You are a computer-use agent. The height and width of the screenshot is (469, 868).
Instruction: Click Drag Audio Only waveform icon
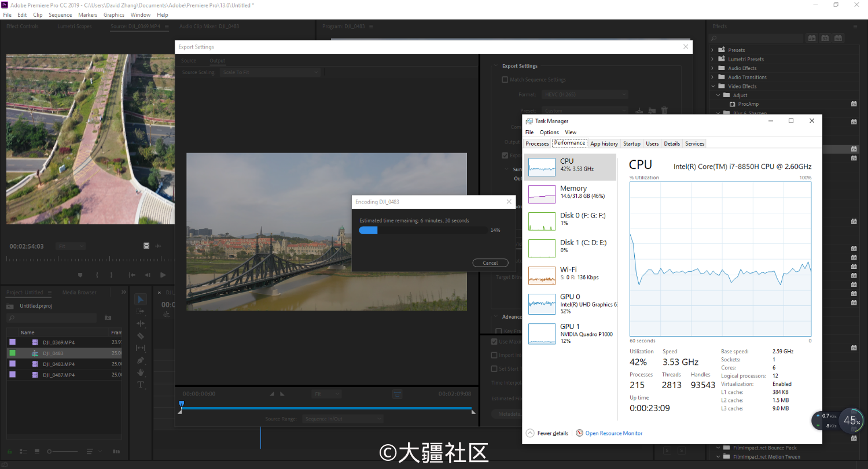[159, 246]
